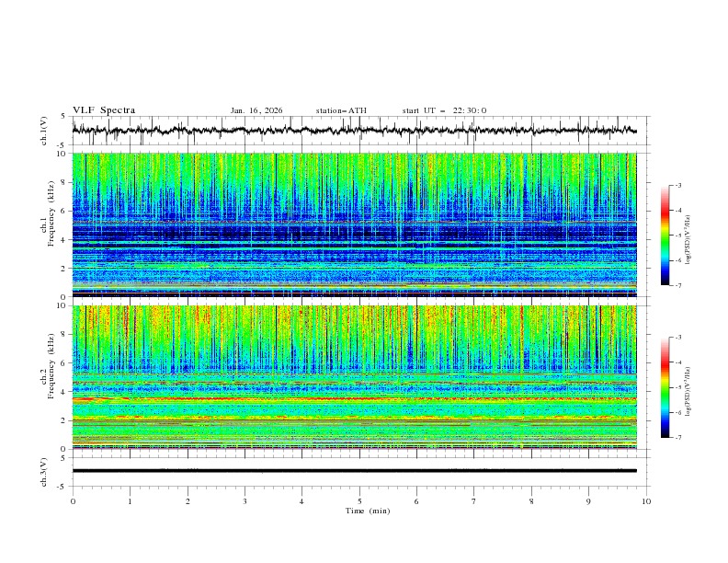Click the ch.3 voltage waveform band
This screenshot has height=563, width=728.
354,471
